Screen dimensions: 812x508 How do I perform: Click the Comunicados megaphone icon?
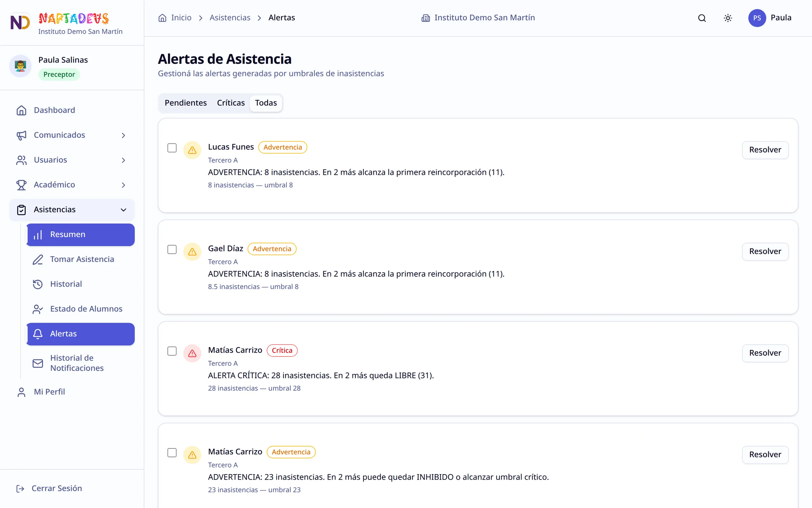coord(21,135)
